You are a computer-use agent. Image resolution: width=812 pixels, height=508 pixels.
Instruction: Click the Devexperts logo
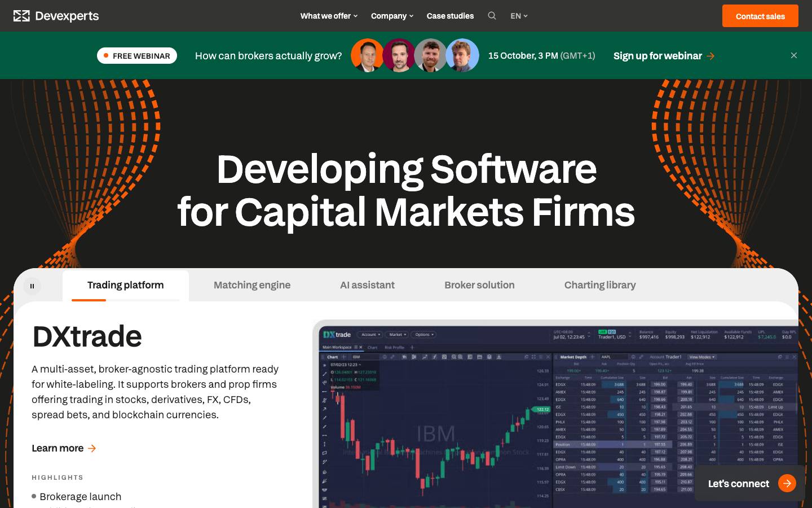(x=56, y=16)
